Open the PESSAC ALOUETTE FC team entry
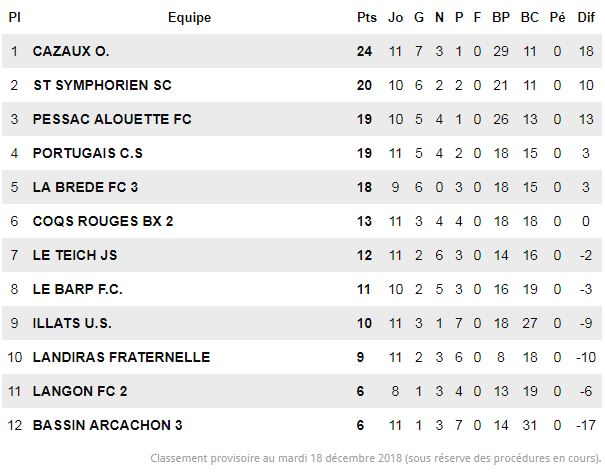This screenshot has height=474, width=605. pyautogui.click(x=112, y=119)
